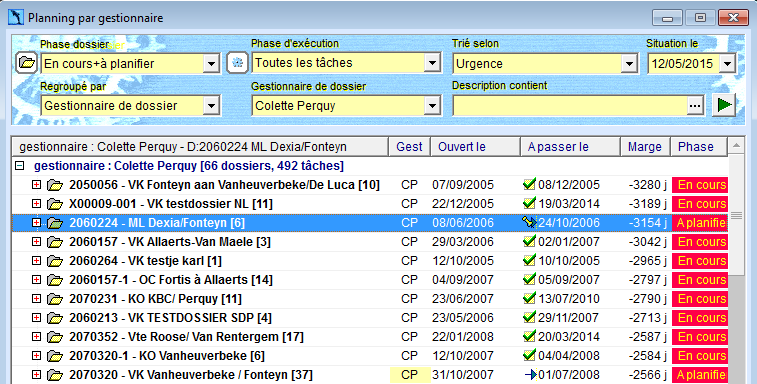
Task: Expand dossier 2070231 KO KBC/ Perquy
Action: [x=36, y=299]
